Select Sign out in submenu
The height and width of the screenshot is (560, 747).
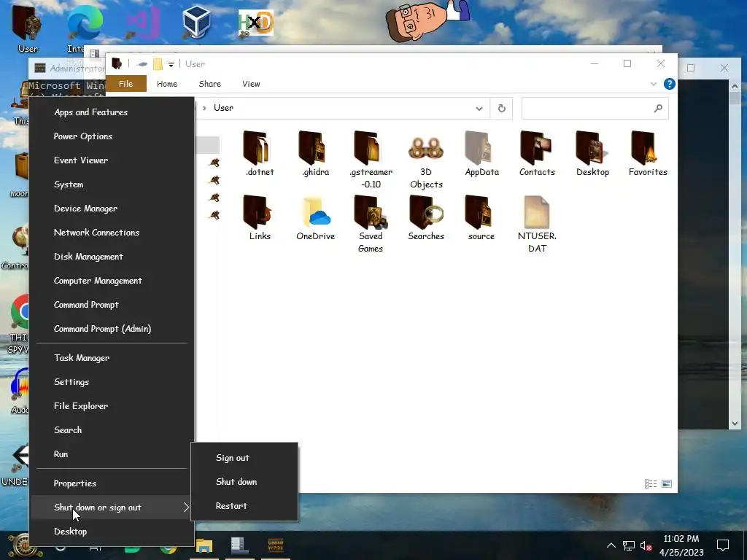[x=244, y=458]
